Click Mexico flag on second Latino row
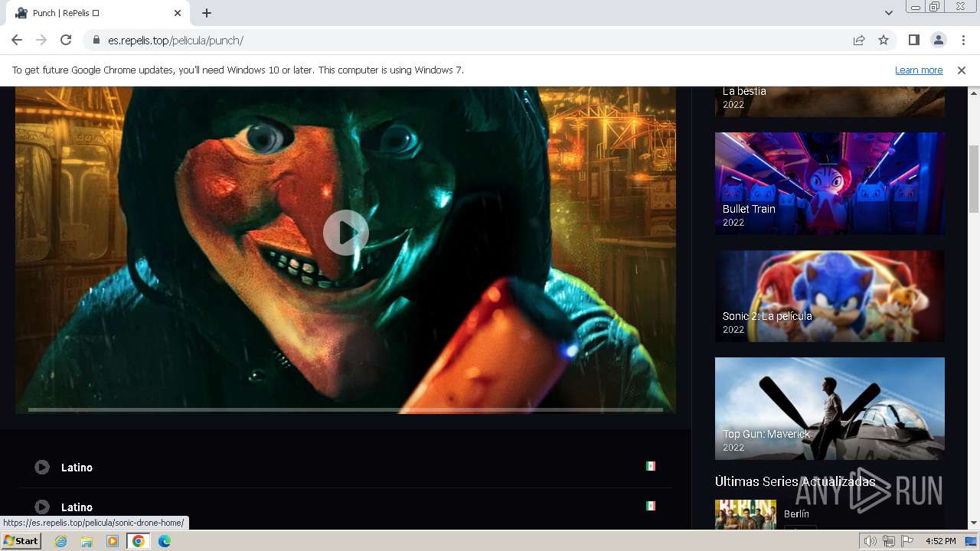Screen dimensions: 980x551 tap(650, 506)
